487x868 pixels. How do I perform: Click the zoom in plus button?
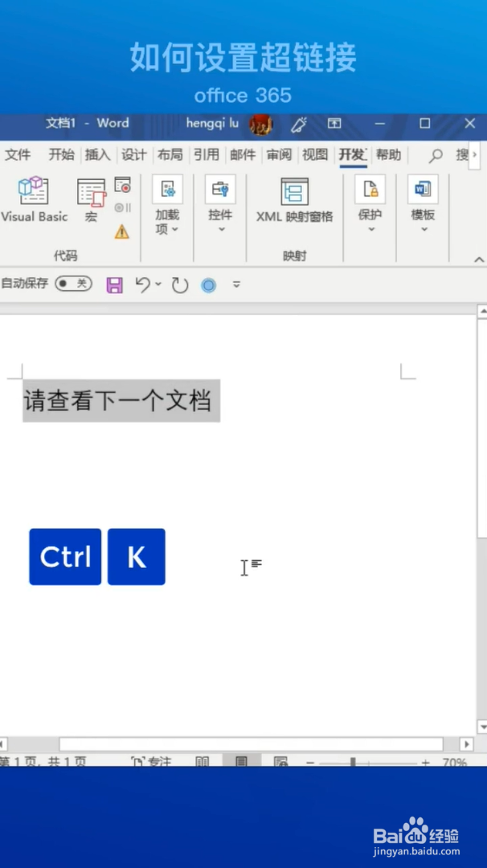[x=425, y=763]
